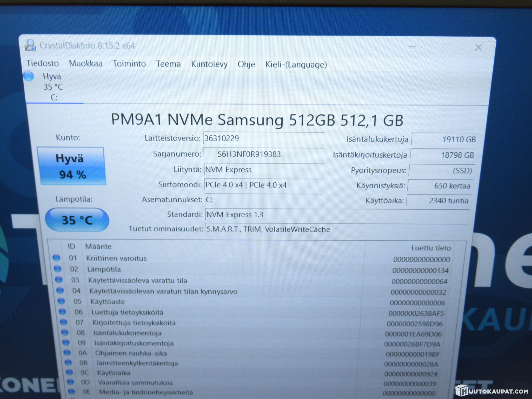532x399 pixels.
Task: Click the Siirtomoodi field PCIe 4.0 x4
Action: pyautogui.click(x=263, y=185)
